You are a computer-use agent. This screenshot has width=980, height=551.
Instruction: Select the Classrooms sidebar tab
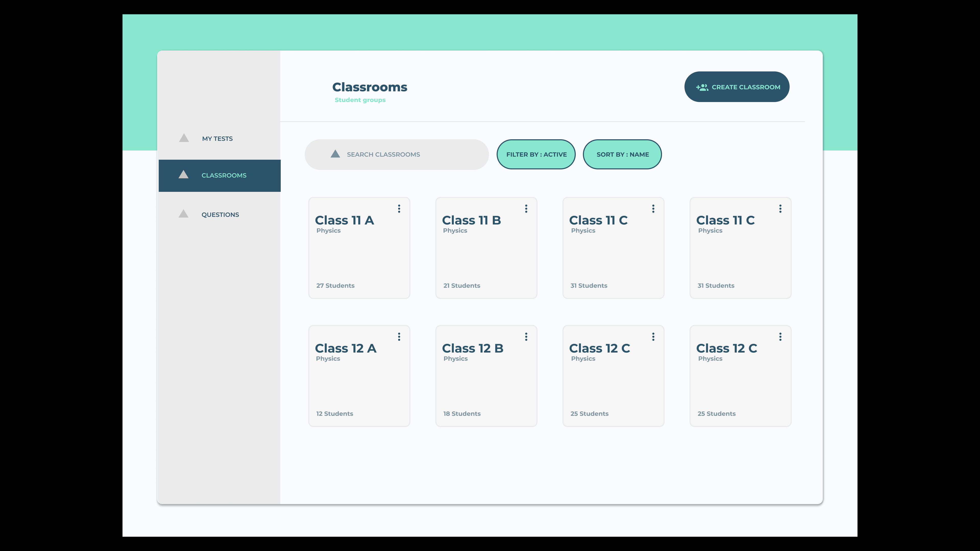[x=224, y=175]
